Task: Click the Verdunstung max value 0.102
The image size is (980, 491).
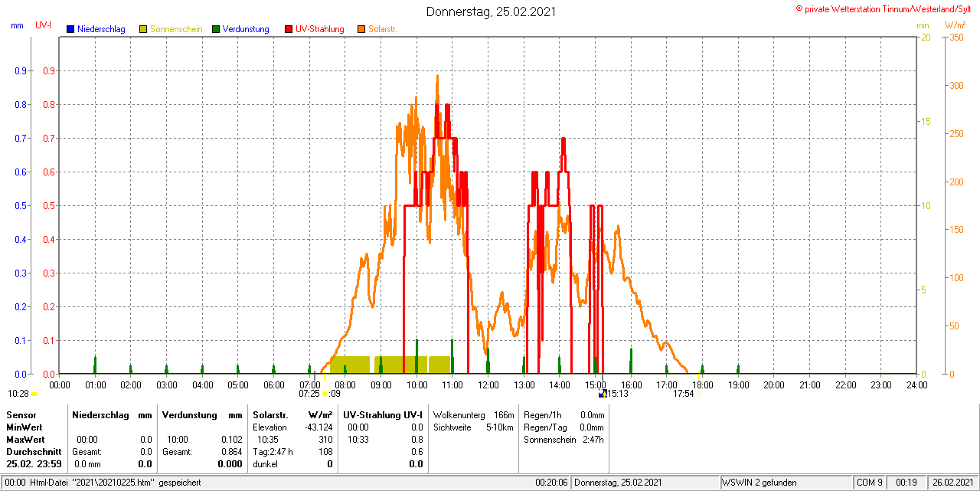Action: (231, 440)
